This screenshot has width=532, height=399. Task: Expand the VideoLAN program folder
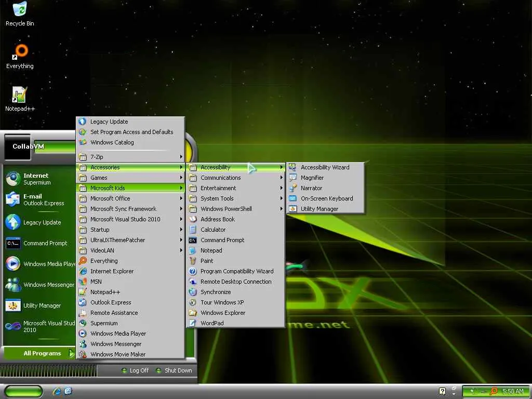click(130, 250)
